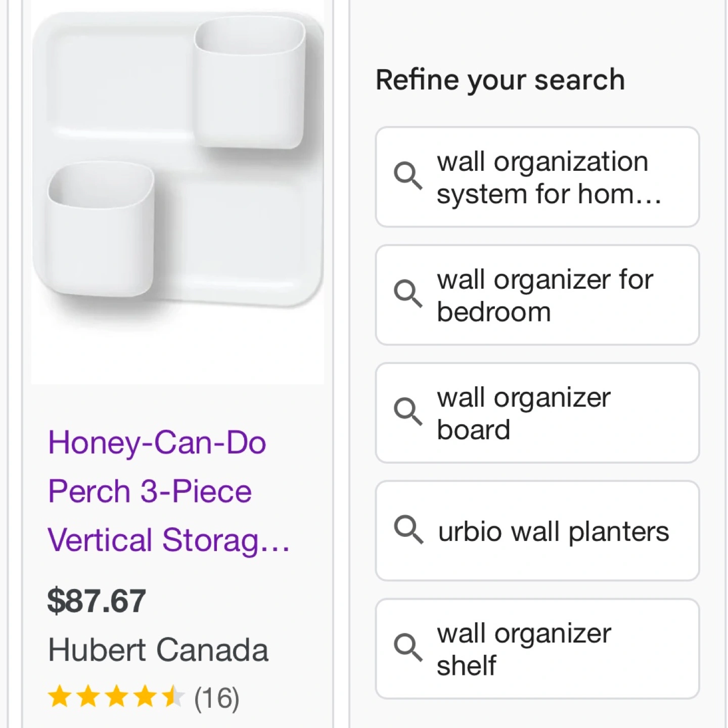This screenshot has height=728, width=728.
Task: Click the lower-left white cup in product photo
Action: [x=100, y=229]
